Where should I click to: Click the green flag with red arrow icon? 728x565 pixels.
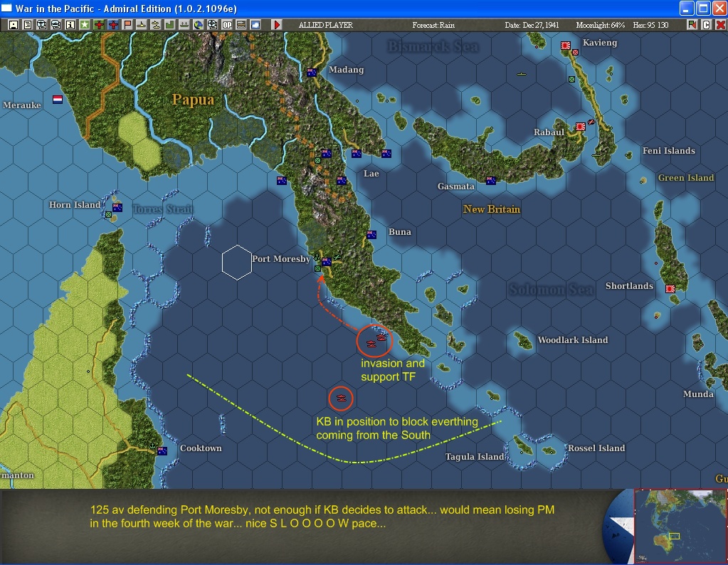(x=692, y=25)
